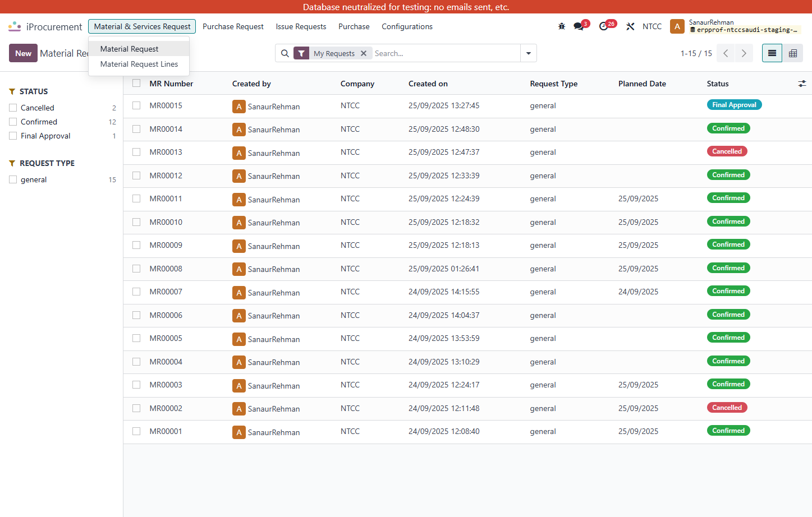Open optional columns settings icon
Image resolution: width=812 pixels, height=517 pixels.
click(x=802, y=84)
